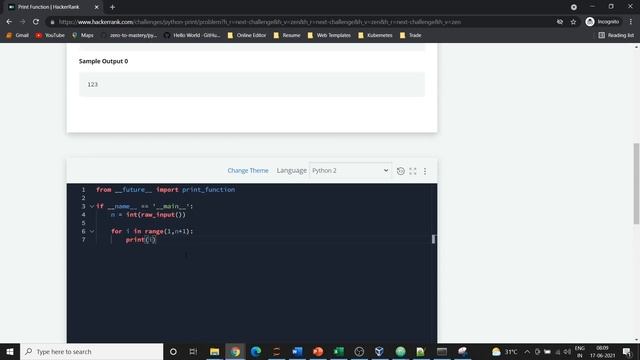Click the sample output value 123
The width and height of the screenshot is (640, 360).
click(x=93, y=84)
